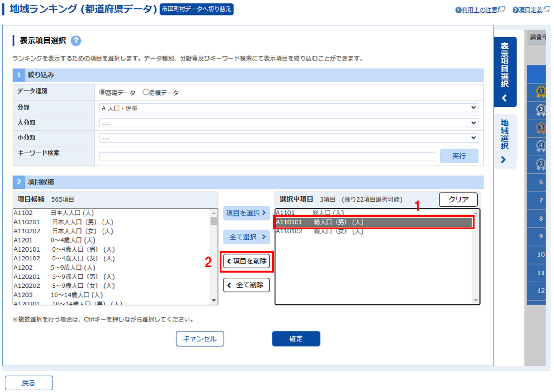Click candidate list scrollbar down arrow

point(214,300)
